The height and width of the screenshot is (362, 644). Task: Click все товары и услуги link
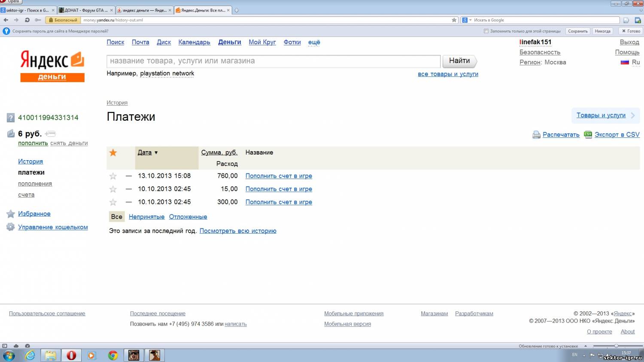pyautogui.click(x=448, y=74)
